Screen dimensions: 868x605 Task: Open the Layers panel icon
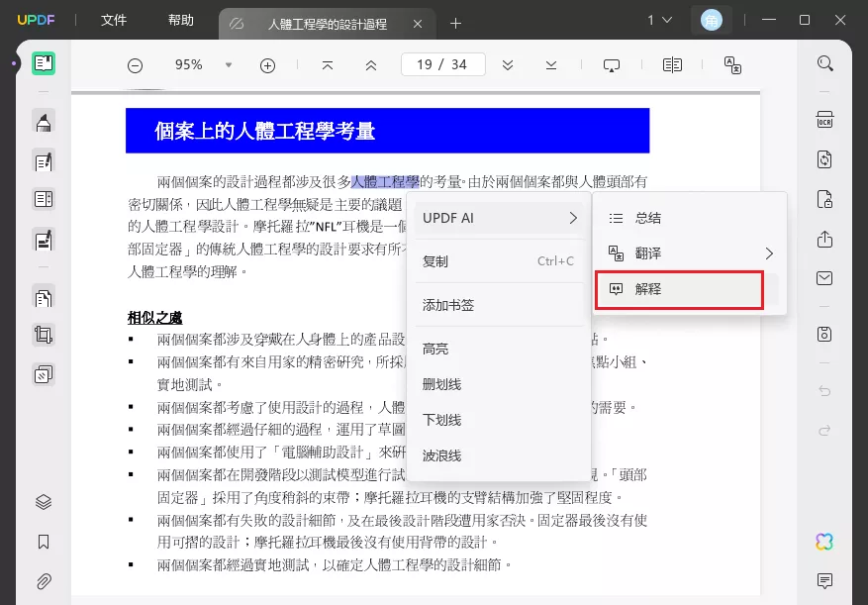44,502
